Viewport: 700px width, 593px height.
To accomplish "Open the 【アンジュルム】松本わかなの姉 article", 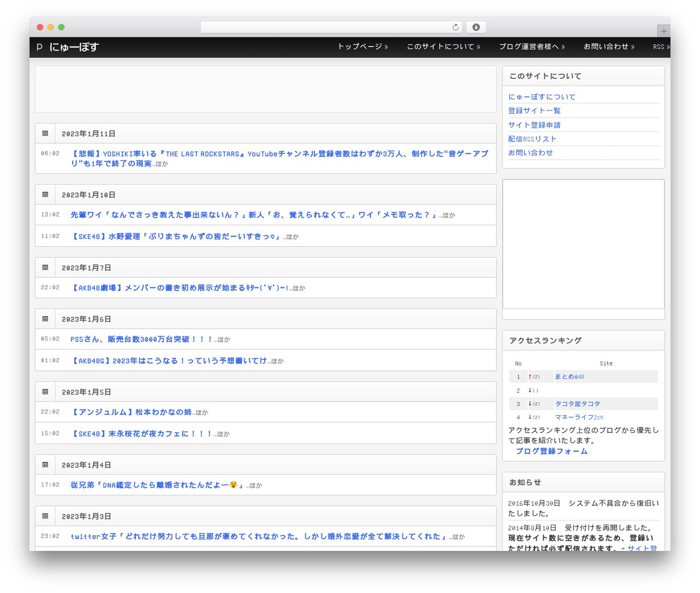I will click(x=131, y=412).
